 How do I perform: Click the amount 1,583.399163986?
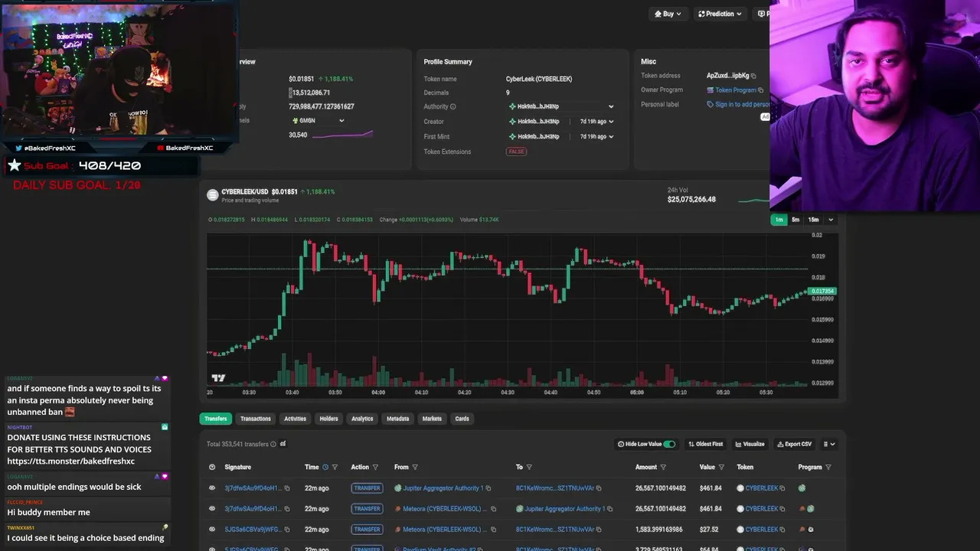click(661, 530)
